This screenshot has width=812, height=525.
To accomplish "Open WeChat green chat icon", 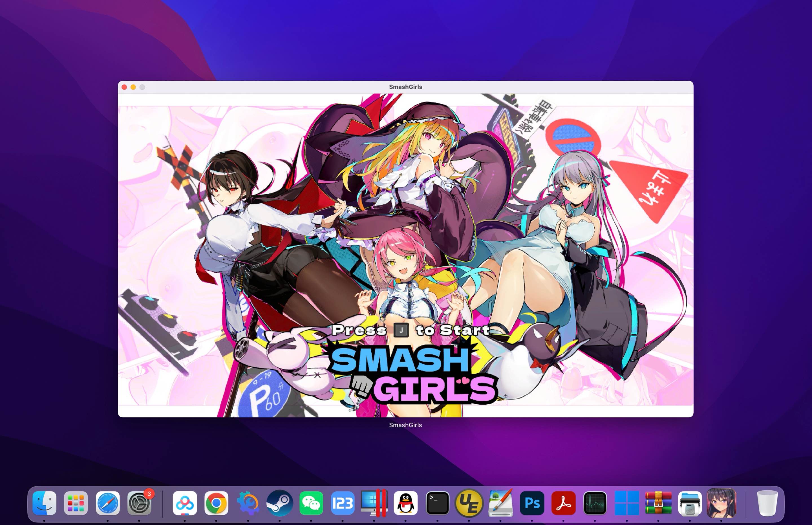I will tap(311, 503).
